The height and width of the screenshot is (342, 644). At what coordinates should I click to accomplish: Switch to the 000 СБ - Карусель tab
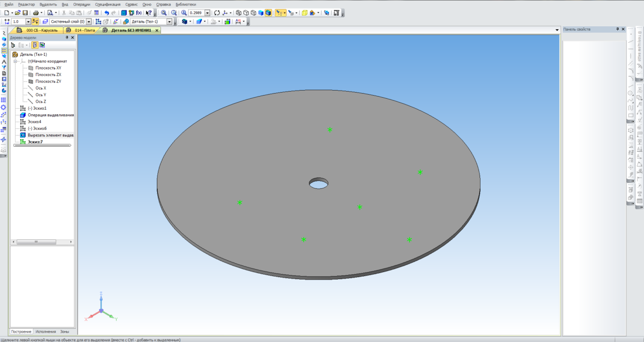(x=38, y=30)
